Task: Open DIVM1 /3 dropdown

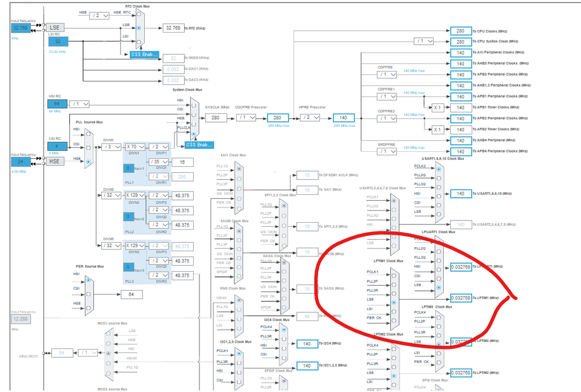Action: (112, 147)
